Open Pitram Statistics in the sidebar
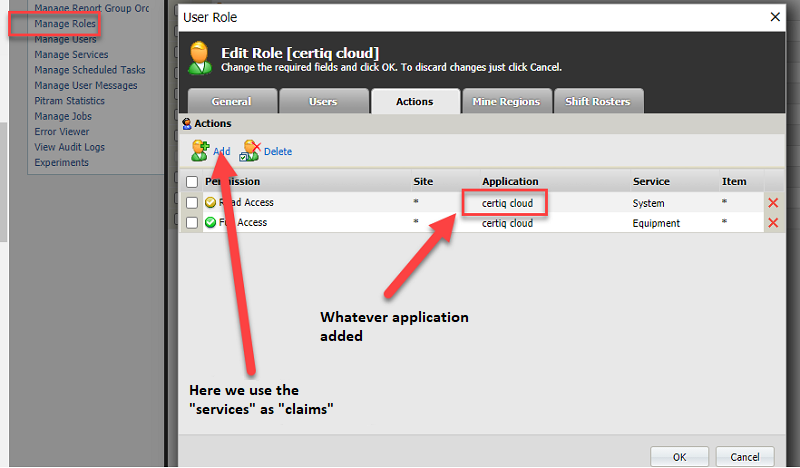The image size is (800, 468). point(69,101)
